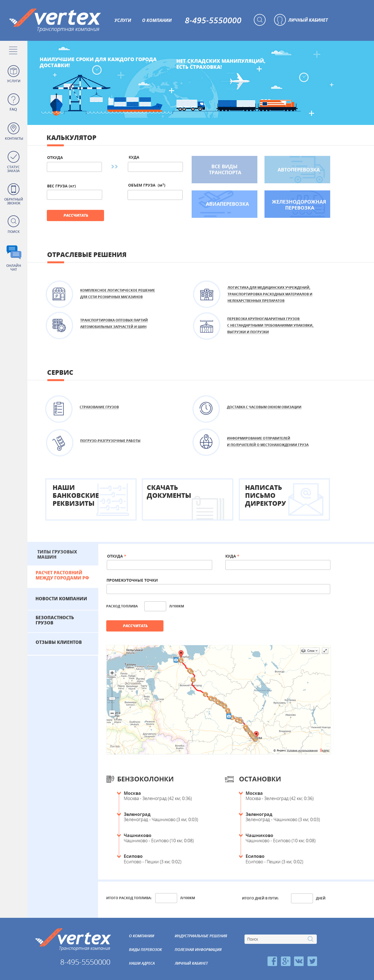374x980 pixels.
Task: Select Все виды транспорта tile
Action: point(224,170)
